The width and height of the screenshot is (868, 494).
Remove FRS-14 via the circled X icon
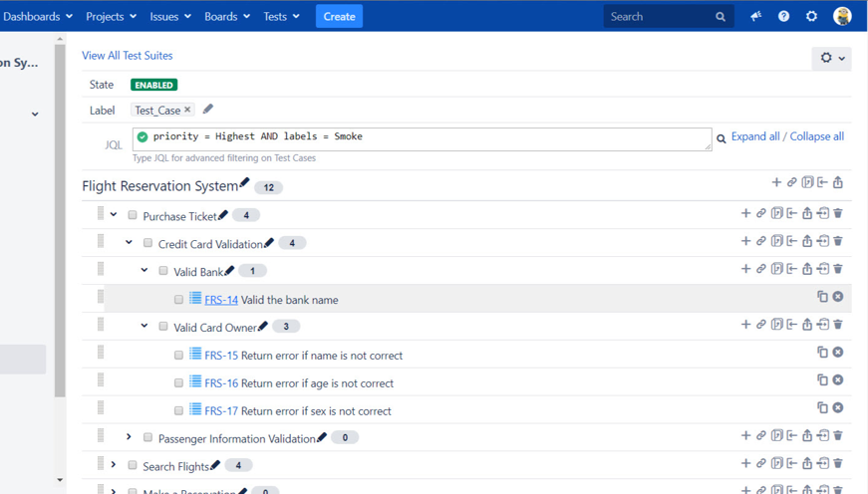(838, 297)
